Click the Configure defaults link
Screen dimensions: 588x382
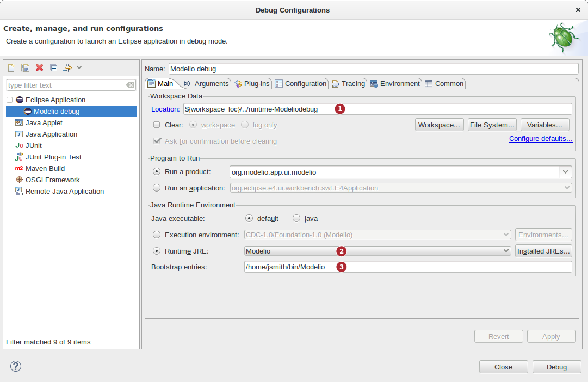pyautogui.click(x=540, y=139)
